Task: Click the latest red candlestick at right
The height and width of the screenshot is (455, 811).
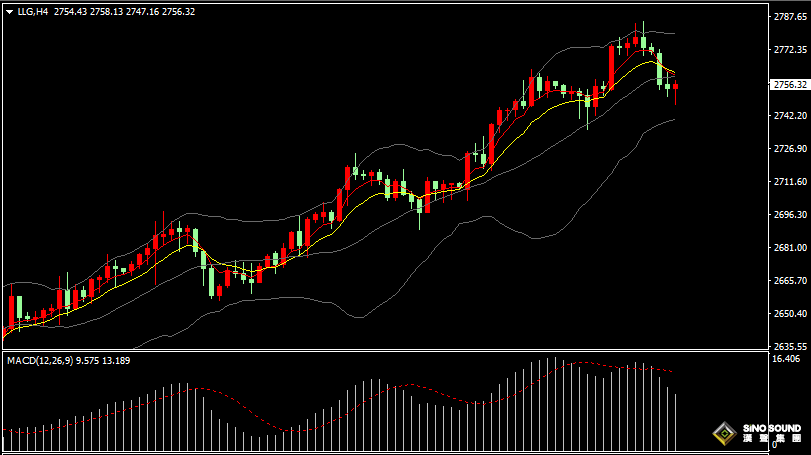Action: (675, 87)
